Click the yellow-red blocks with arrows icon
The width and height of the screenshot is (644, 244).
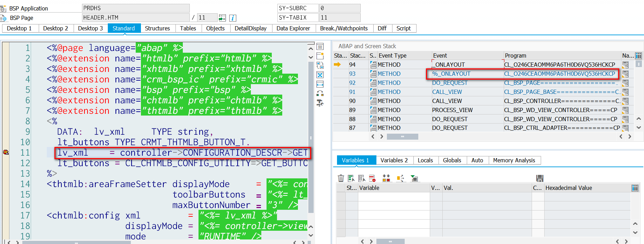click(386, 178)
